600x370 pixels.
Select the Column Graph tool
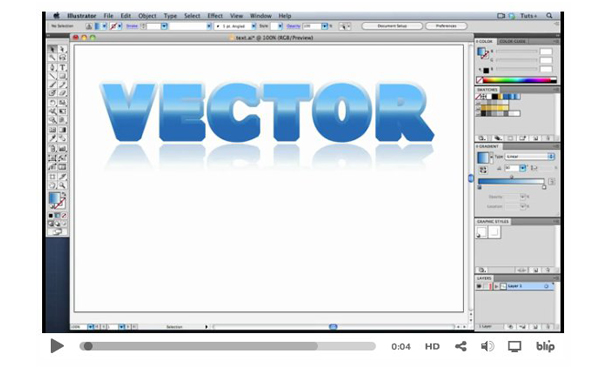62,148
